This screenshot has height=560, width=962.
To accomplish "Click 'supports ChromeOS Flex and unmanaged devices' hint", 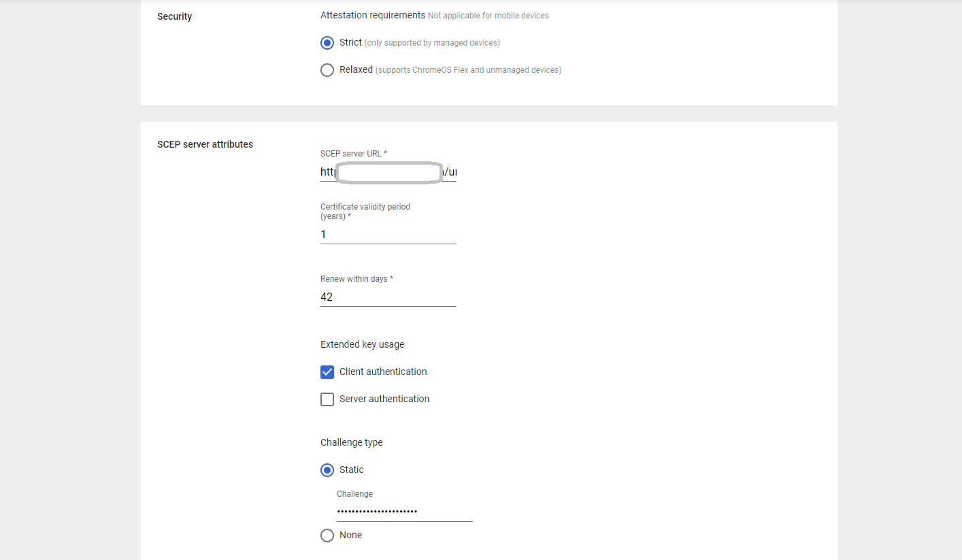I will [x=468, y=70].
